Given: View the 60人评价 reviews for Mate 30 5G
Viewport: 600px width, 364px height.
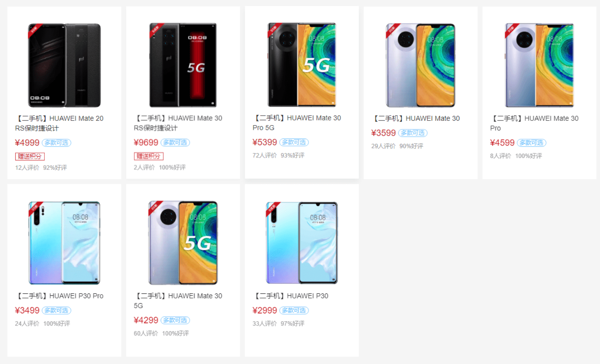Looking at the screenshot, I should pyautogui.click(x=146, y=333).
